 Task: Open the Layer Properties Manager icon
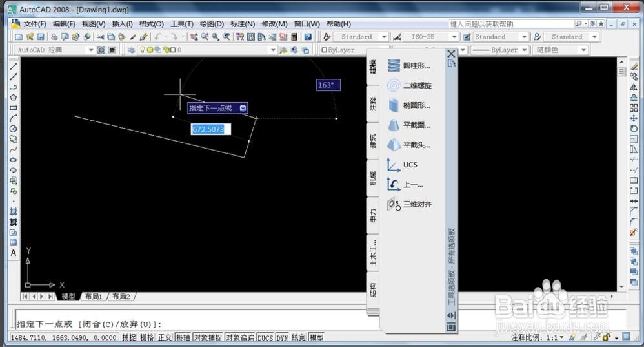tap(132, 50)
